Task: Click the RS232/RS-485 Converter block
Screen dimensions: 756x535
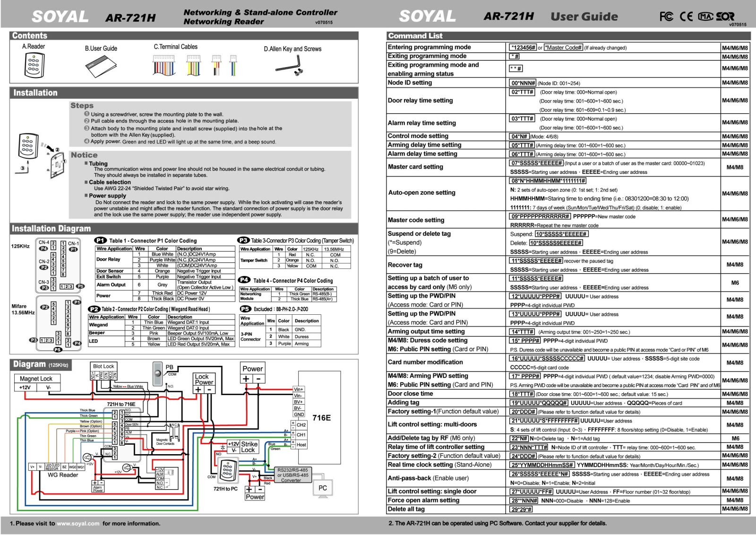Action: 292,475
